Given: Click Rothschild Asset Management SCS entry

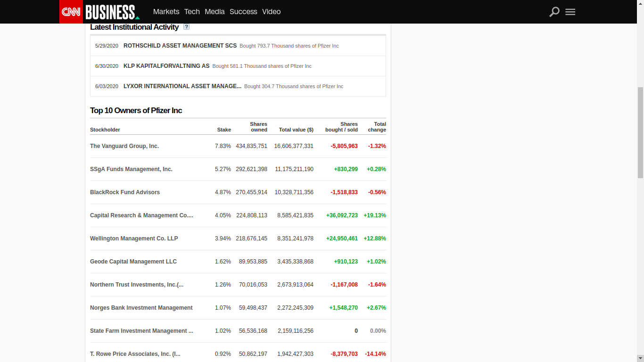Looking at the screenshot, I should point(180,46).
